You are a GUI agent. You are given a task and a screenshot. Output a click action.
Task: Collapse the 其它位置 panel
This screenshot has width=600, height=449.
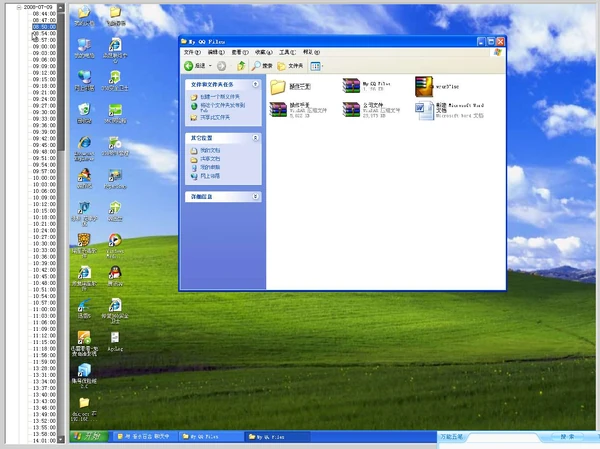[255, 138]
